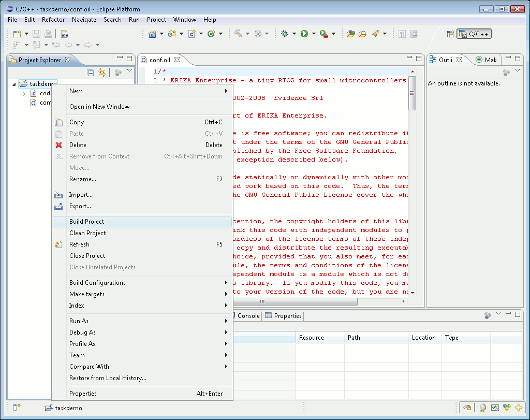Click the Next Annotation toolbar icon
530x420 pixels.
[16, 45]
